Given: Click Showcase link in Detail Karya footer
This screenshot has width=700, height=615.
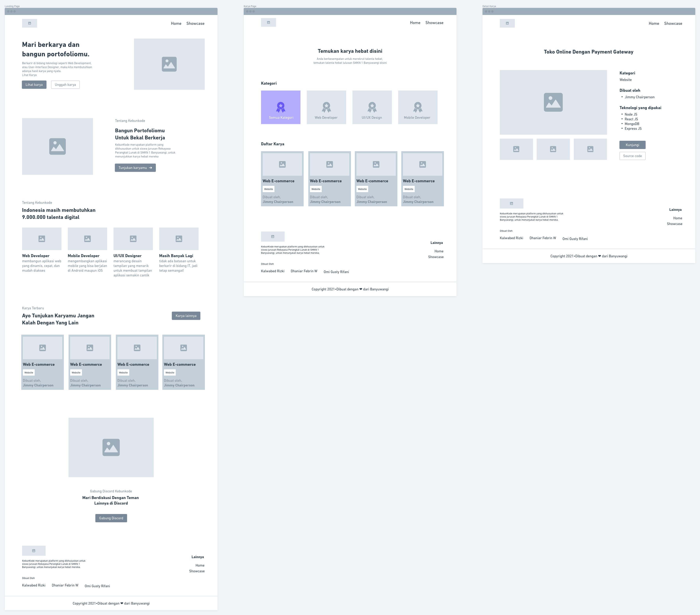Looking at the screenshot, I should [674, 224].
